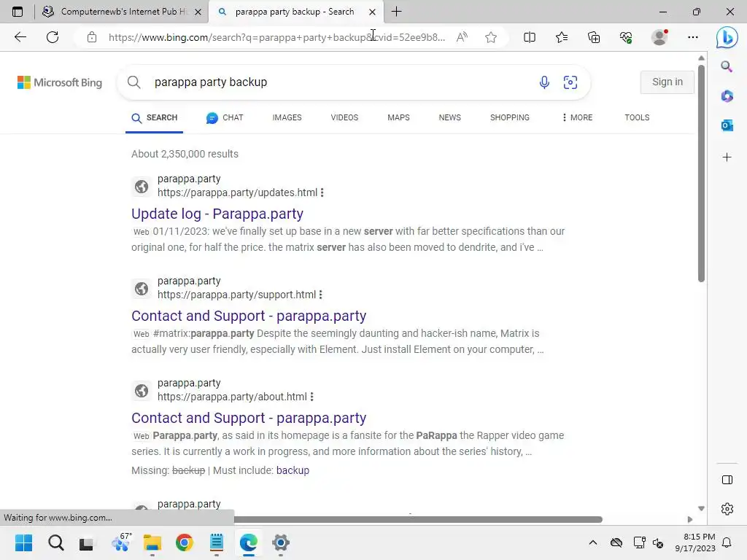Click the scroll right arrow

pos(690,519)
